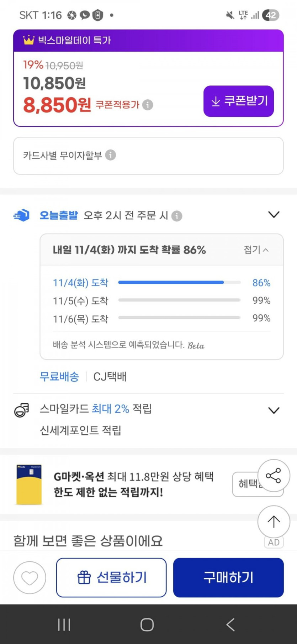Tap the scroll-to-top arrow icon

(x=274, y=522)
